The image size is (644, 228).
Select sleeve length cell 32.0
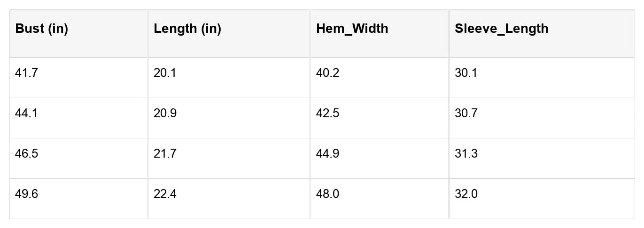point(466,194)
